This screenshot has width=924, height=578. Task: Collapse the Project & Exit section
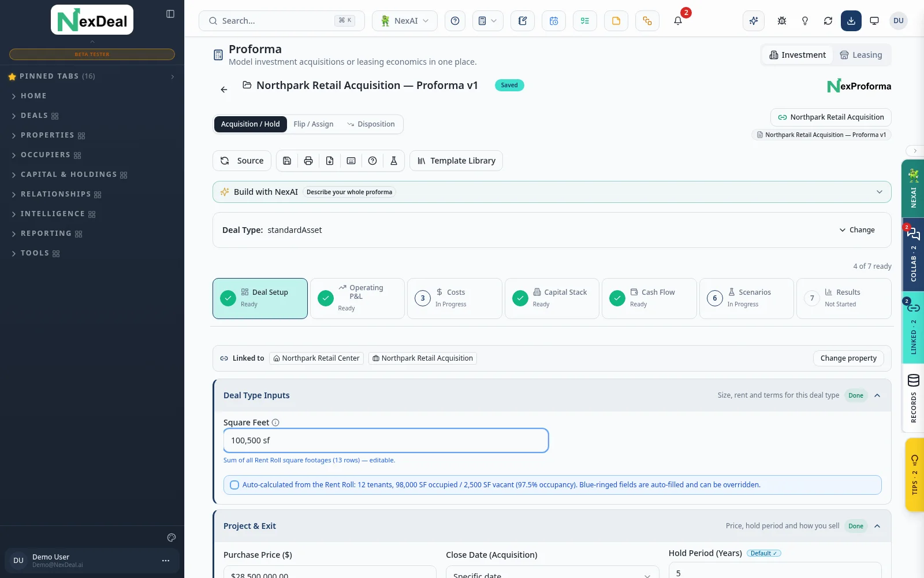point(877,526)
